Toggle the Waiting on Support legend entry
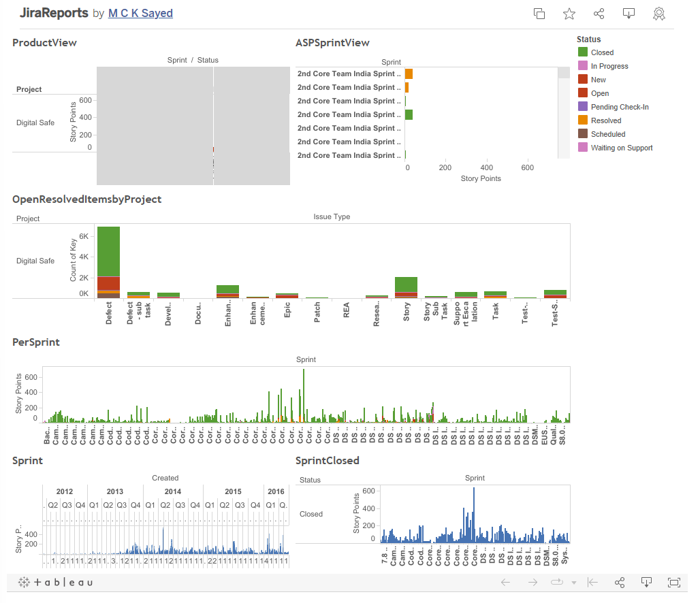 [615, 148]
